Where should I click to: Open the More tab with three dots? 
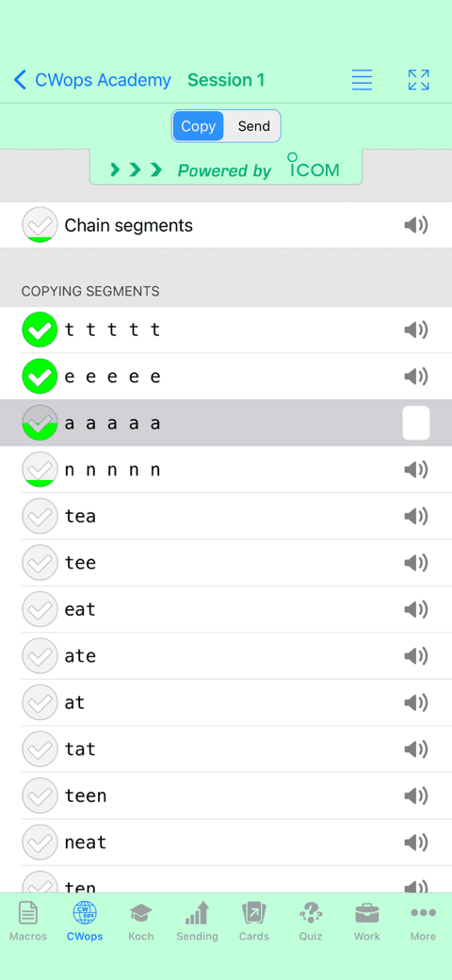click(x=423, y=922)
